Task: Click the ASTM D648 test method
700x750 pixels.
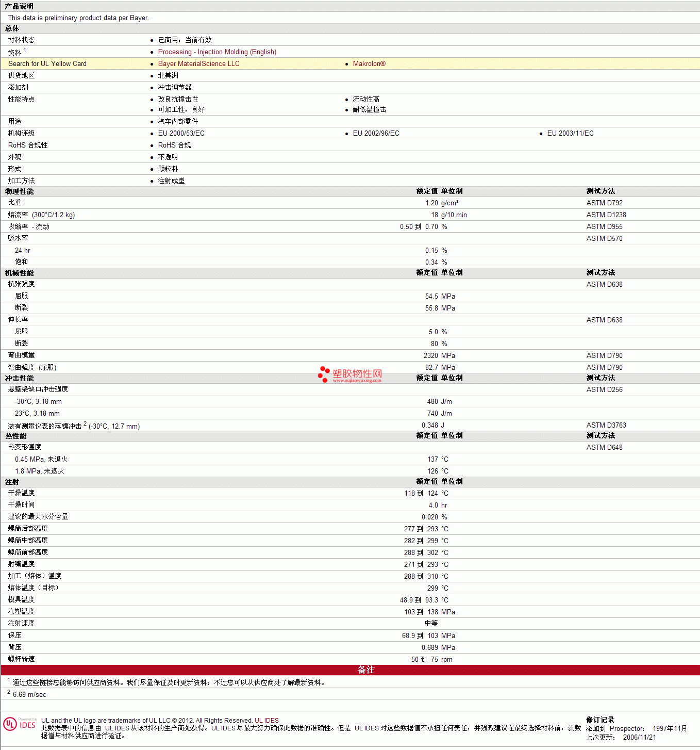Action: pyautogui.click(x=605, y=448)
